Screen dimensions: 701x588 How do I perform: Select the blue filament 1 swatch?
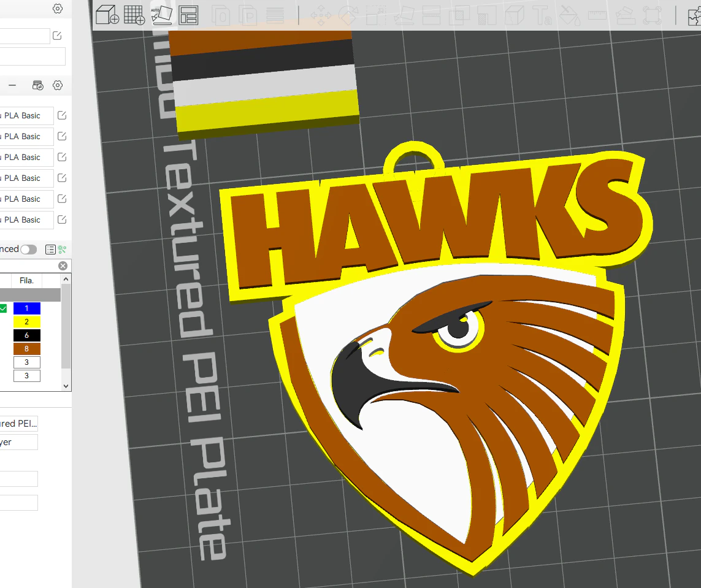coord(27,308)
